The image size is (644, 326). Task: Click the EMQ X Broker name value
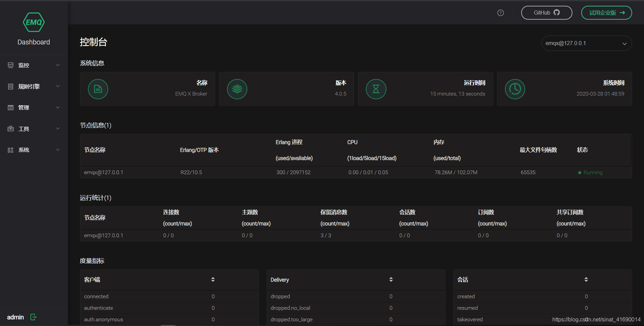(191, 94)
